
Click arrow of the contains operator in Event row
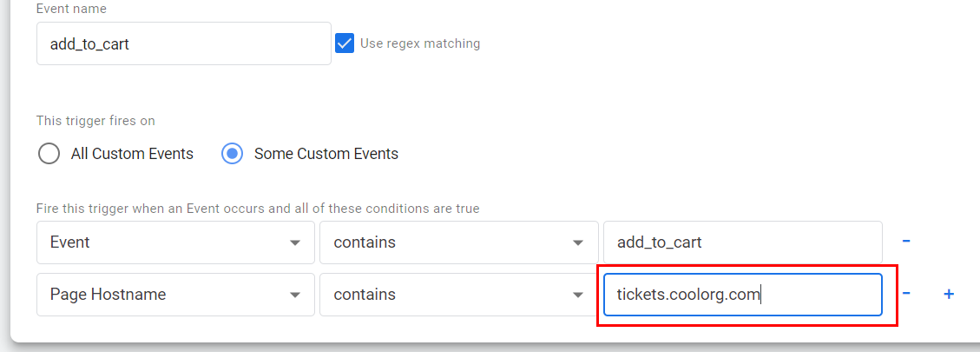click(578, 243)
